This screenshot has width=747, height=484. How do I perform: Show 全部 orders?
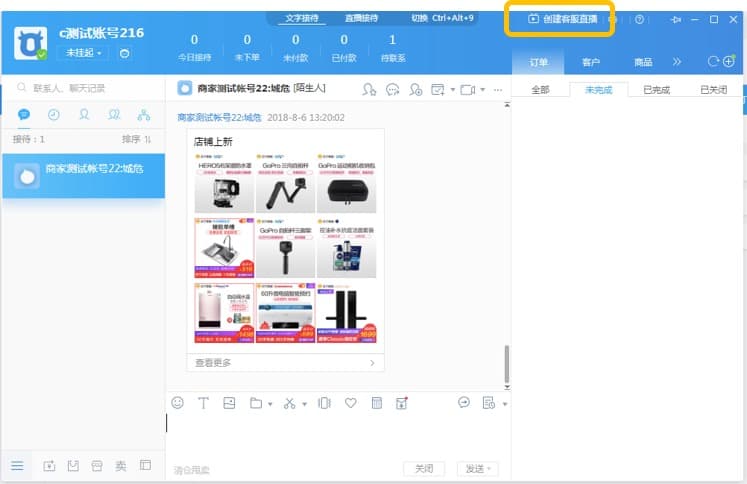pos(540,90)
